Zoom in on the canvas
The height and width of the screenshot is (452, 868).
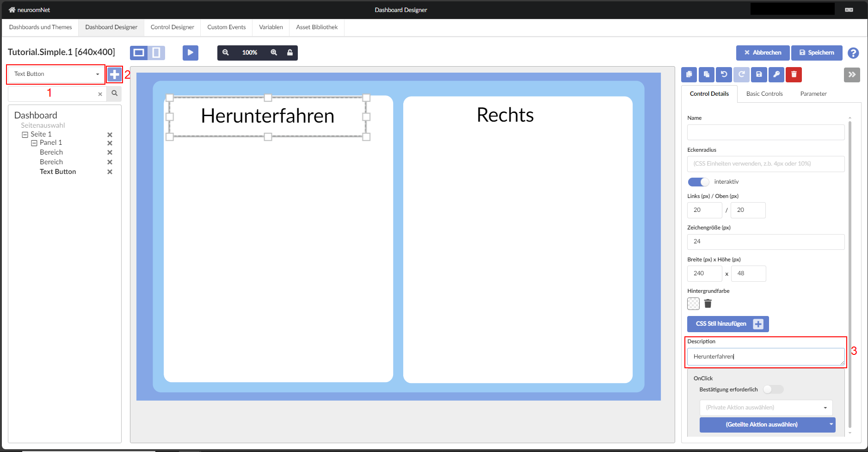pos(274,53)
